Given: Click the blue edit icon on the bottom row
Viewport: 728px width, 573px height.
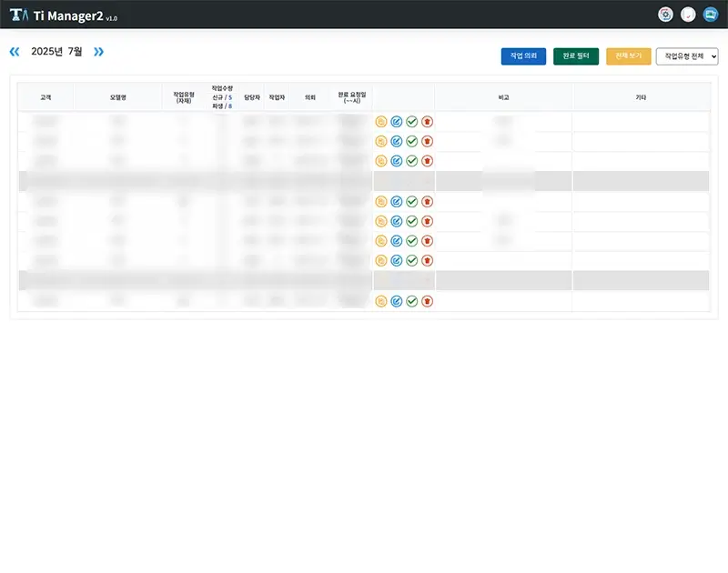Looking at the screenshot, I should [x=398, y=301].
